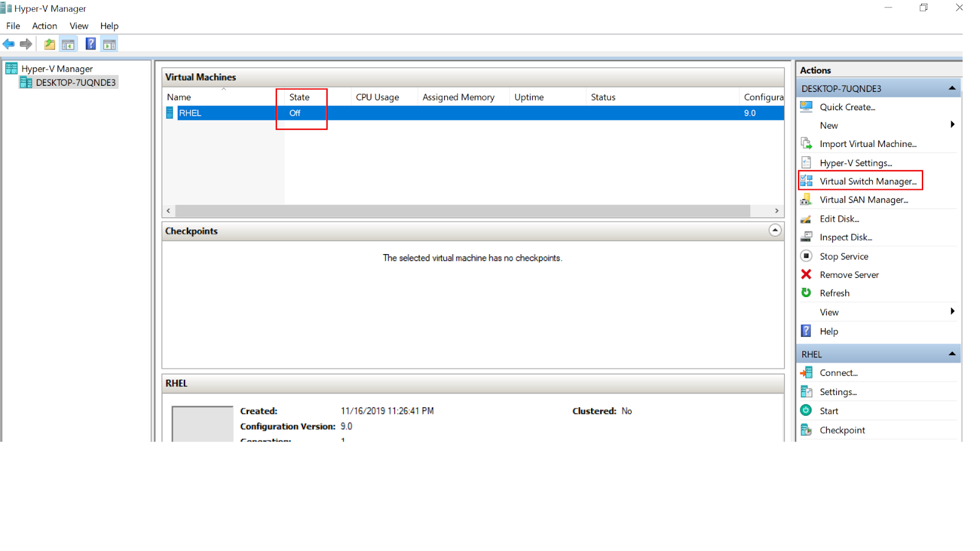Expand the New submenu
The image size is (980, 551).
pyautogui.click(x=829, y=125)
